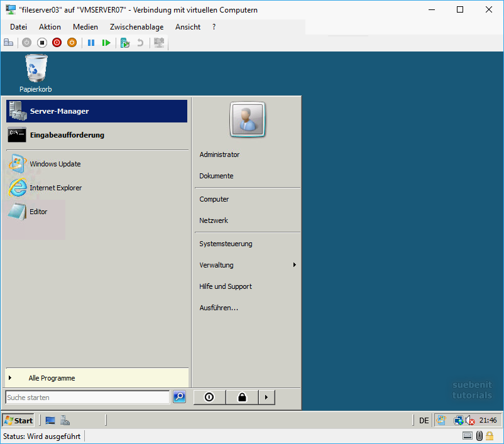
Task: Expand shutdown options arrow
Action: click(x=267, y=397)
